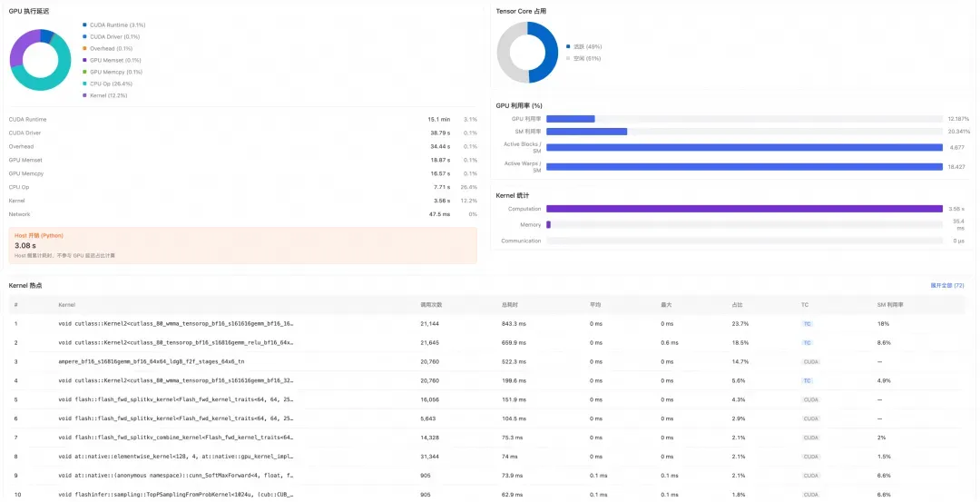The height and width of the screenshot is (502, 980).
Task: Click the GPU Memset legend item
Action: click(112, 61)
